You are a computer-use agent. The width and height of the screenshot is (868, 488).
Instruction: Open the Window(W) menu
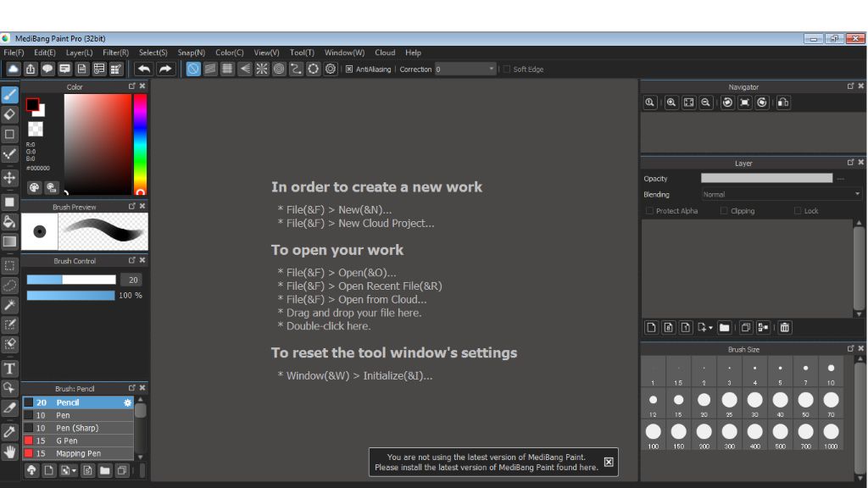coord(344,53)
